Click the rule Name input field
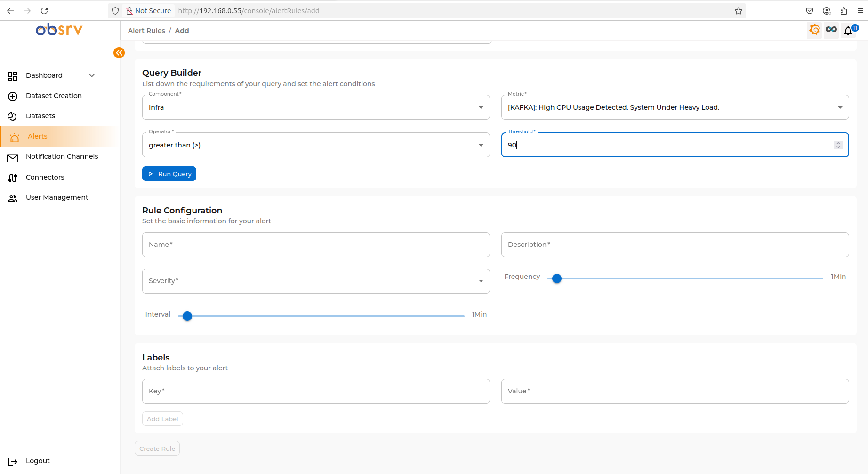 click(316, 245)
